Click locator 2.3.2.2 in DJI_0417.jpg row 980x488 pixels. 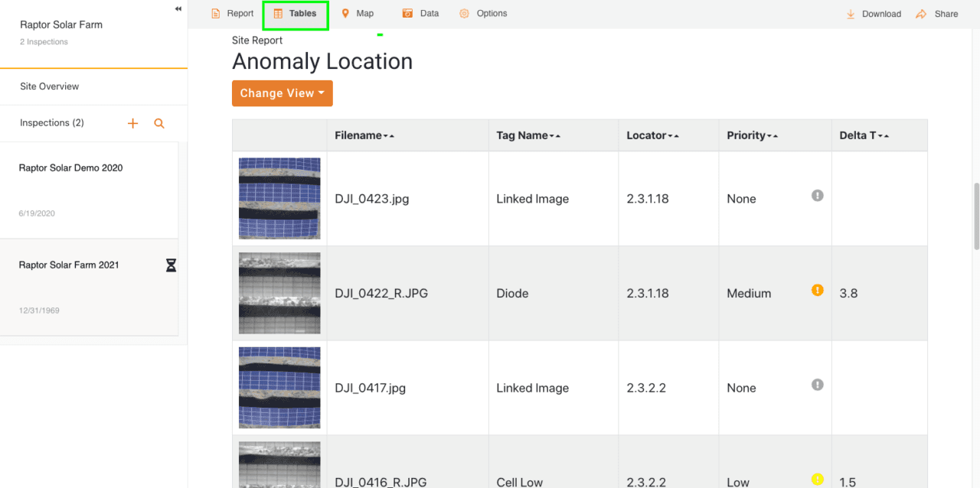point(646,388)
